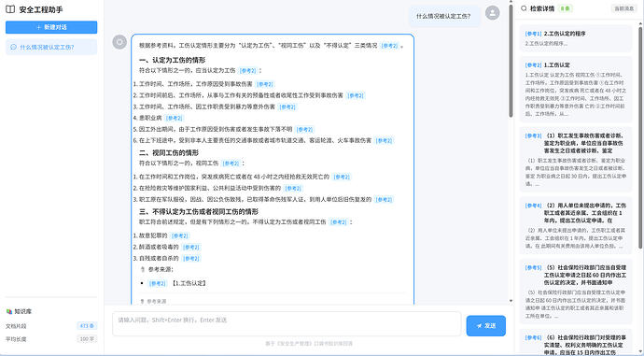Click 参考2 tag after 预备性或者收尾性工作 line
This screenshot has width=644, height=356.
(x=356, y=95)
